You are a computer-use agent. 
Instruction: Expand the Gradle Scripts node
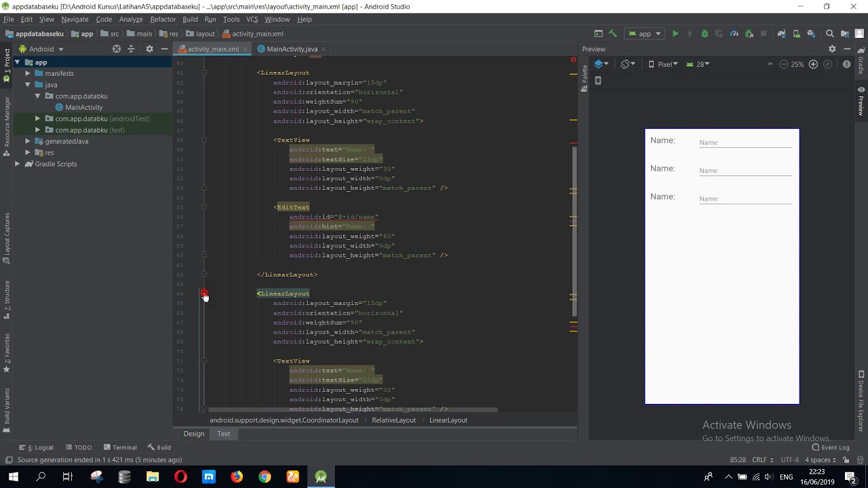(17, 164)
